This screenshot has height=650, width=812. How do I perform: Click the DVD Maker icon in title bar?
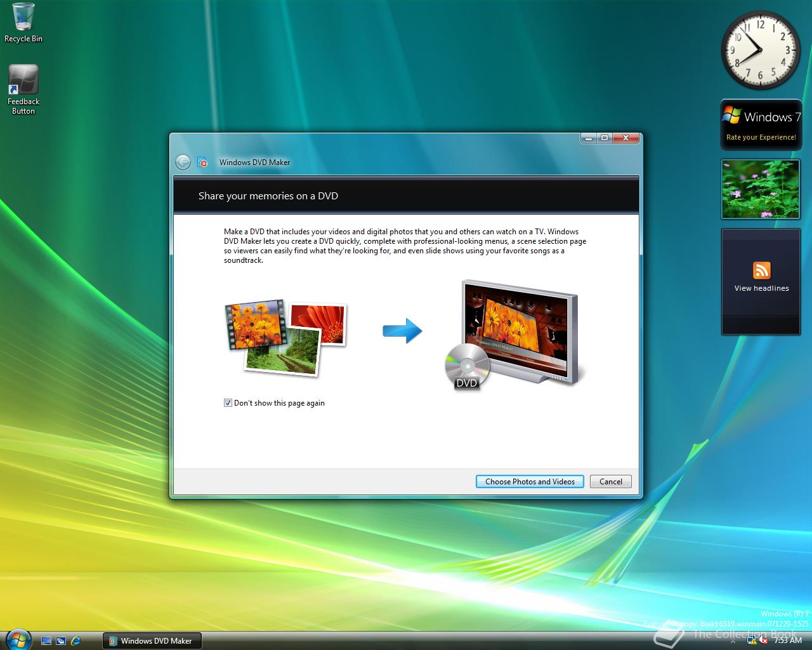point(202,162)
